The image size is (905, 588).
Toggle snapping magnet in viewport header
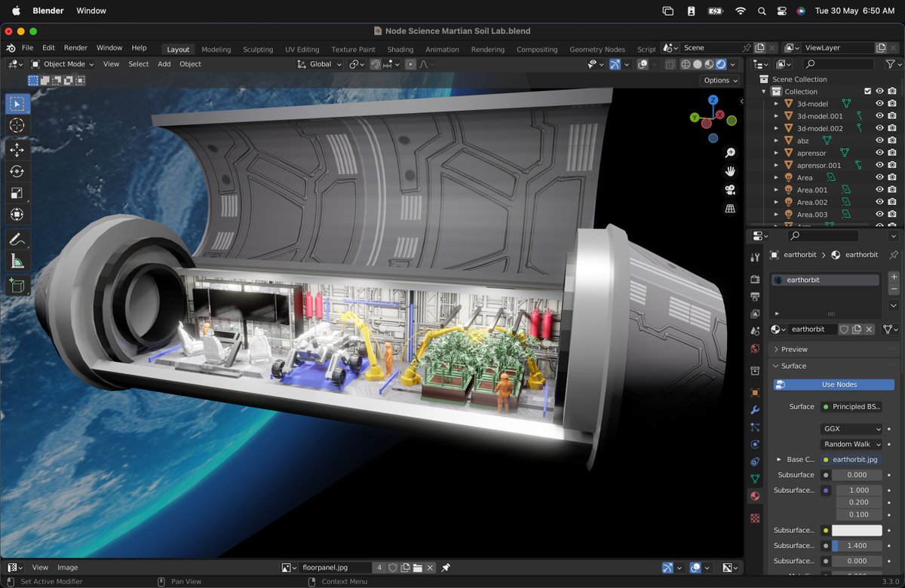376,64
